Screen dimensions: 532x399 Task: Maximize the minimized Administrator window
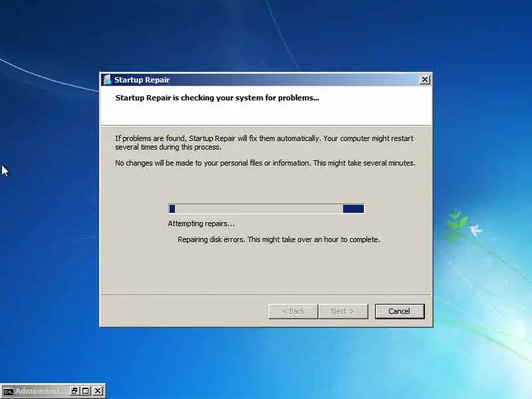point(86,391)
